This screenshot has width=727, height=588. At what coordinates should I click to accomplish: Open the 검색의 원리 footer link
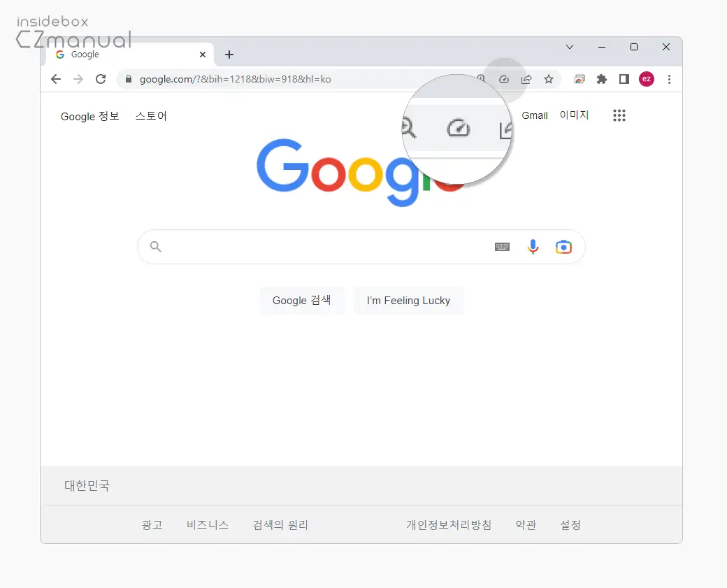(280, 525)
